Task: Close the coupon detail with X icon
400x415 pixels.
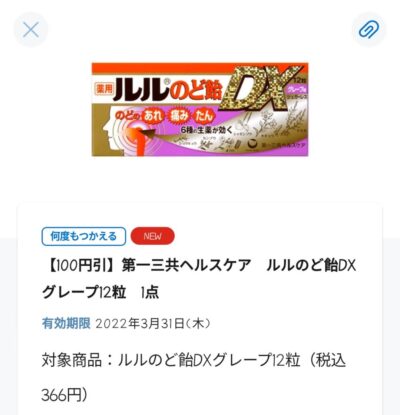Action: tap(31, 30)
